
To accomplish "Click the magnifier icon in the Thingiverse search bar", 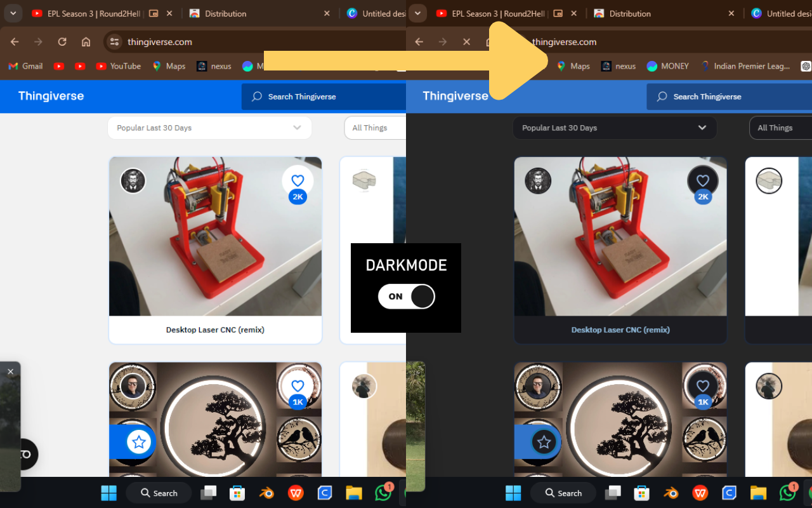I will click(x=256, y=96).
